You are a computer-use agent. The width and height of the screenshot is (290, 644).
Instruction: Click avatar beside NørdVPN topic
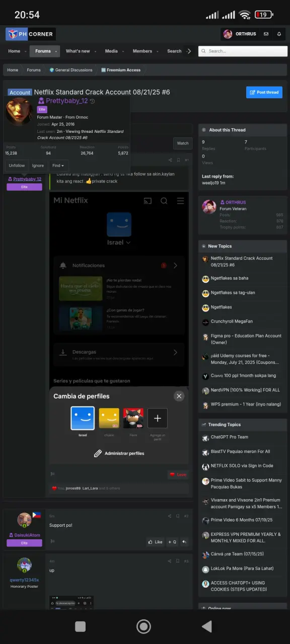205,391
